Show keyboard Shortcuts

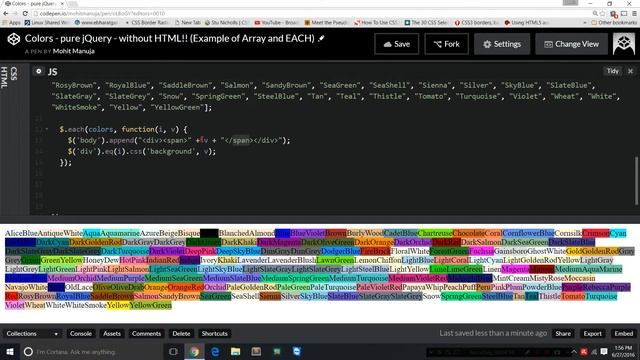214,333
